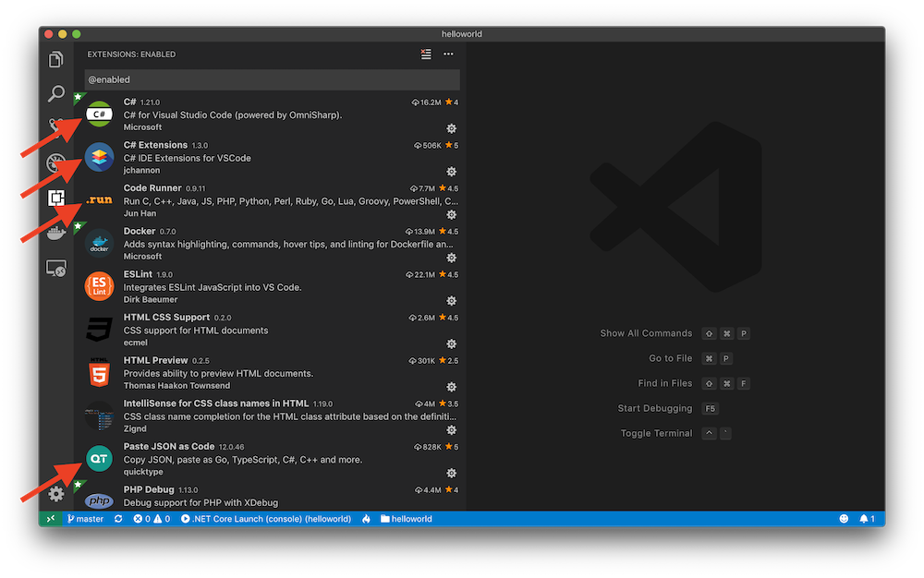Click the Docker whale extension icon
924x578 pixels.
pyautogui.click(x=99, y=243)
